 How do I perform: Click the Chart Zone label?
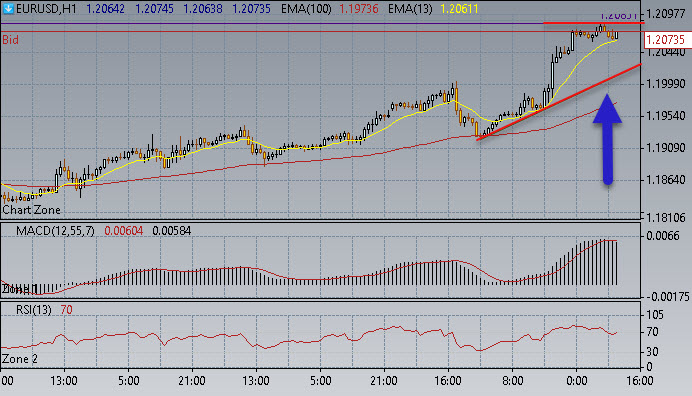[x=31, y=210]
